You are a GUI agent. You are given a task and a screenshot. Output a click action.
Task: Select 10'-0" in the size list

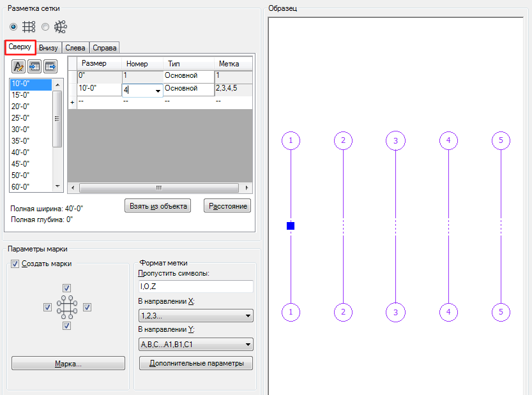[x=31, y=84]
